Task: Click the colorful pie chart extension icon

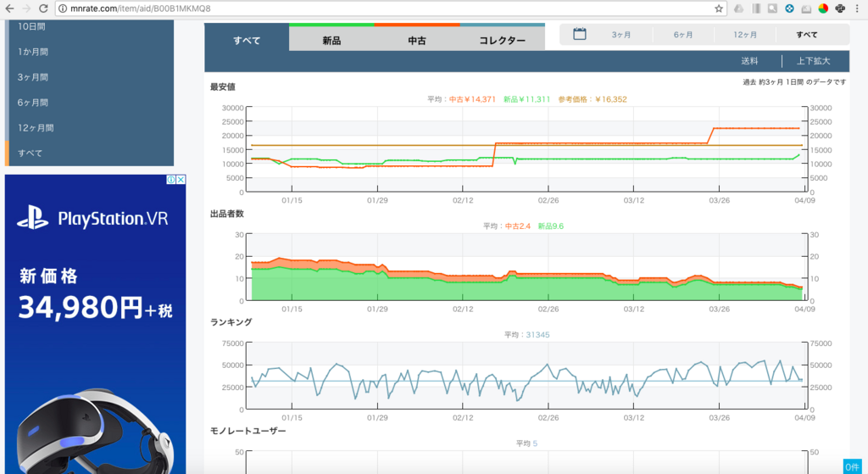Action: click(x=823, y=8)
